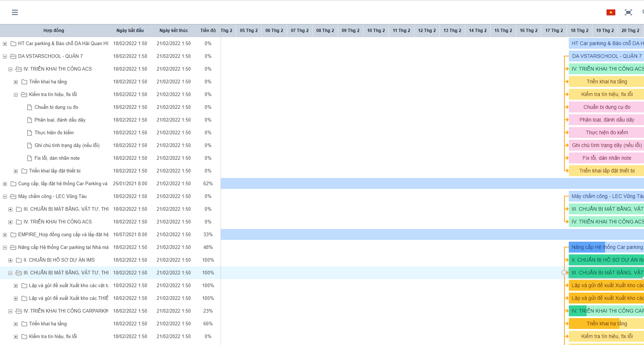Toggle fullscreen mode icon
The height and width of the screenshot is (345, 644).
point(628,12)
